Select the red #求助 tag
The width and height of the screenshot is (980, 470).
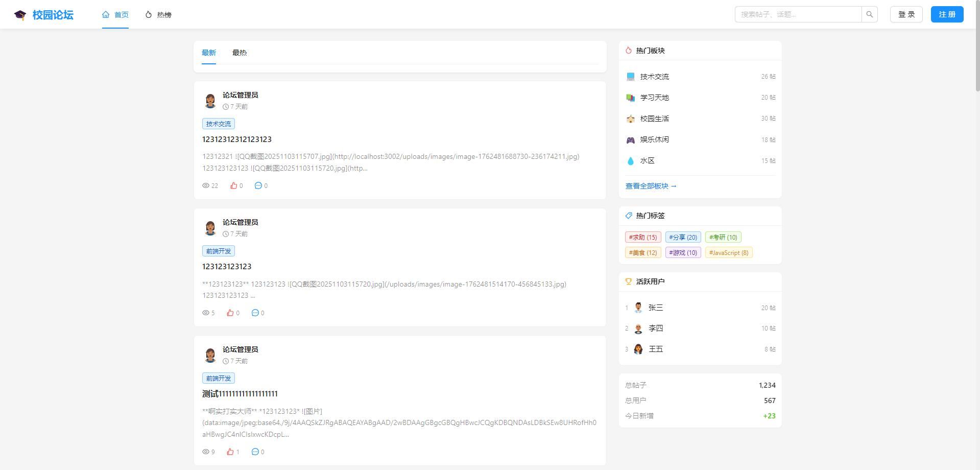pyautogui.click(x=643, y=237)
